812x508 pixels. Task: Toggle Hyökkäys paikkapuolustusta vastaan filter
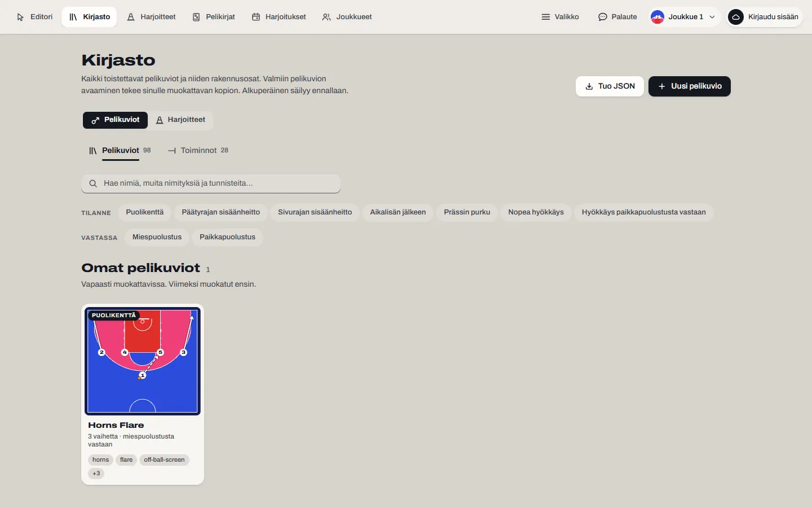coord(643,212)
